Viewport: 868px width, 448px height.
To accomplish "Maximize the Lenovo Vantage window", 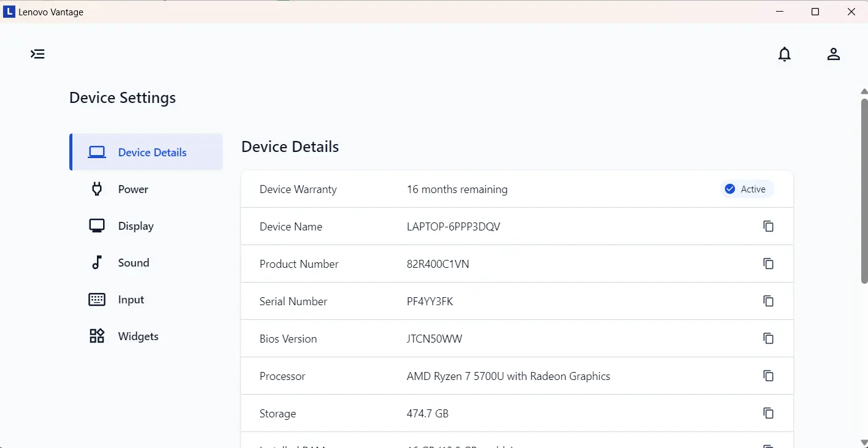I will (x=815, y=12).
